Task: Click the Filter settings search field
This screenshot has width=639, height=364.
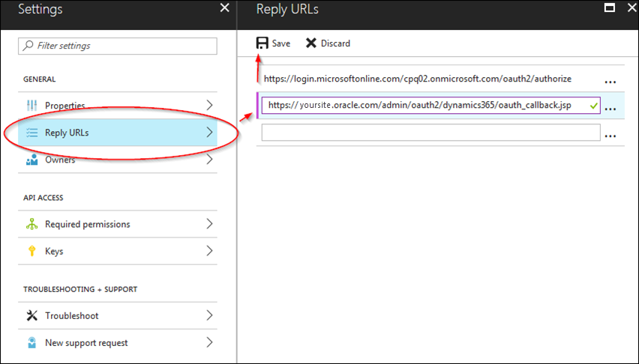Action: 117,46
